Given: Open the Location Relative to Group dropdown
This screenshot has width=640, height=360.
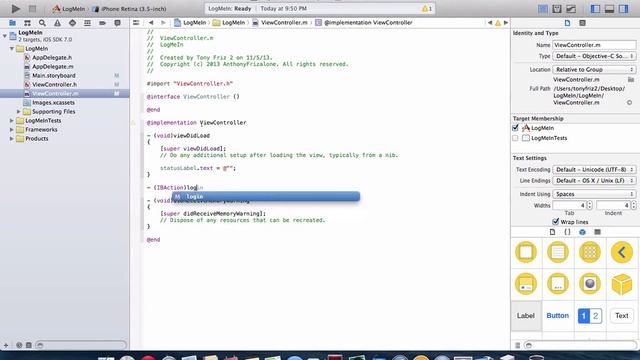Looking at the screenshot, I should click(x=594, y=69).
